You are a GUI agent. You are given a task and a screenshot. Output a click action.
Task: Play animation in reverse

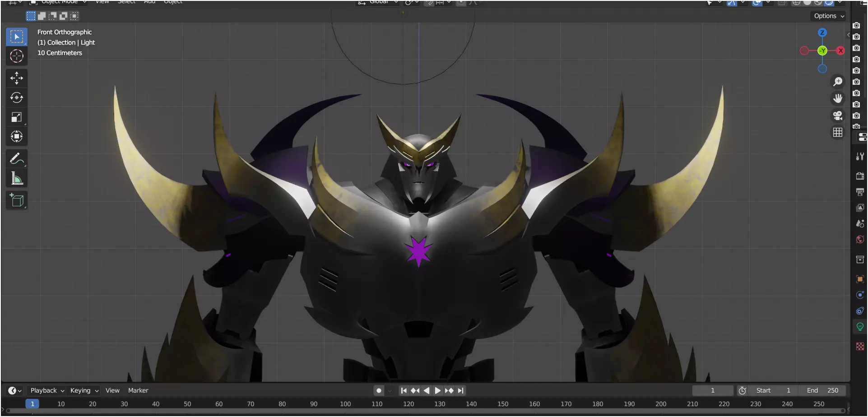[427, 391]
